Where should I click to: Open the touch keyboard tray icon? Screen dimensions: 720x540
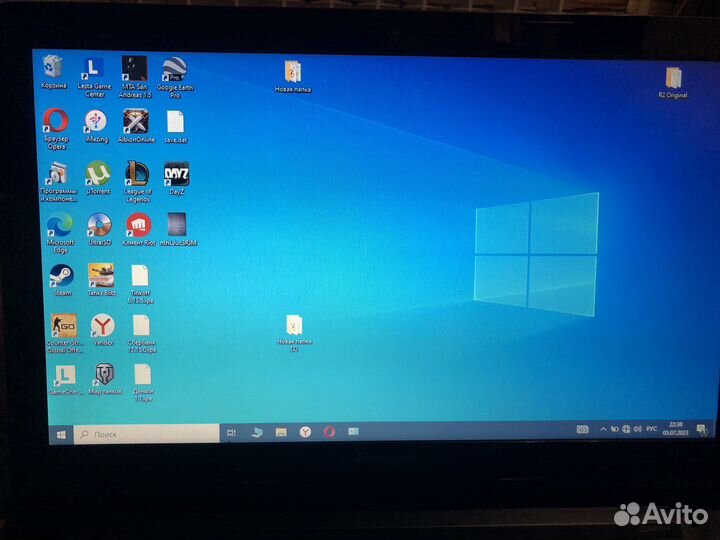[582, 430]
